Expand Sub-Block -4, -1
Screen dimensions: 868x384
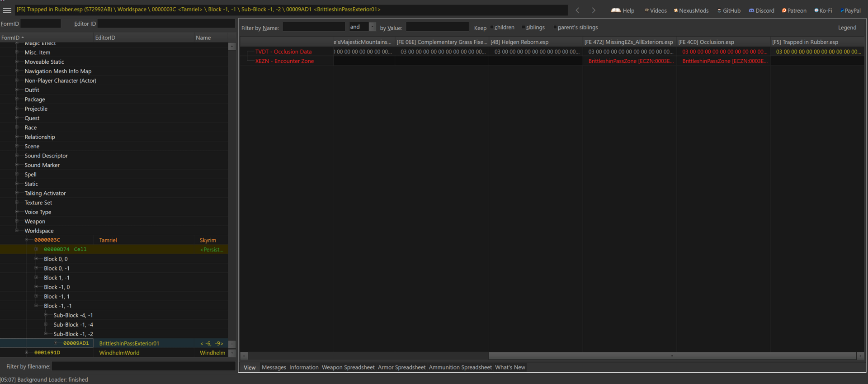pyautogui.click(x=46, y=315)
